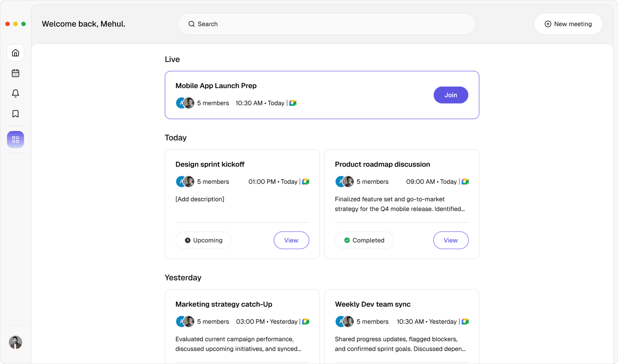The width and height of the screenshot is (618, 364).
Task: Open the Marketing strategy catch-Up card title
Action: pyautogui.click(x=224, y=304)
